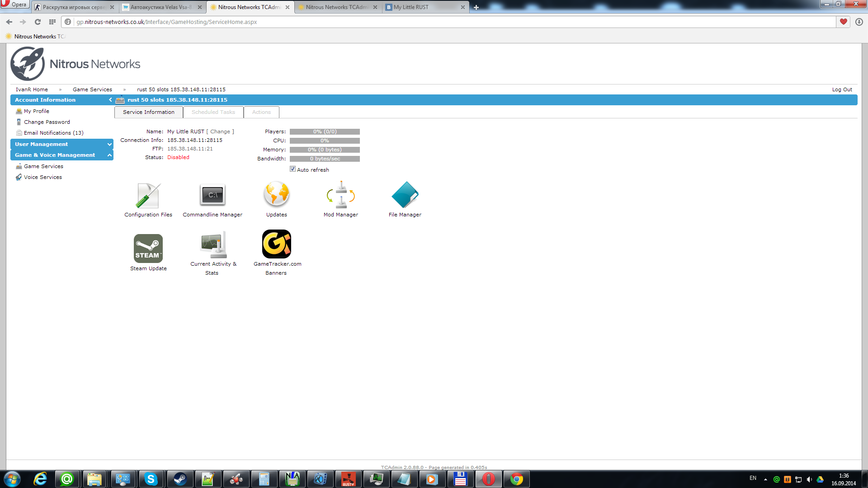The height and width of the screenshot is (488, 868).
Task: View Current Activity & Stats
Action: pyautogui.click(x=213, y=244)
